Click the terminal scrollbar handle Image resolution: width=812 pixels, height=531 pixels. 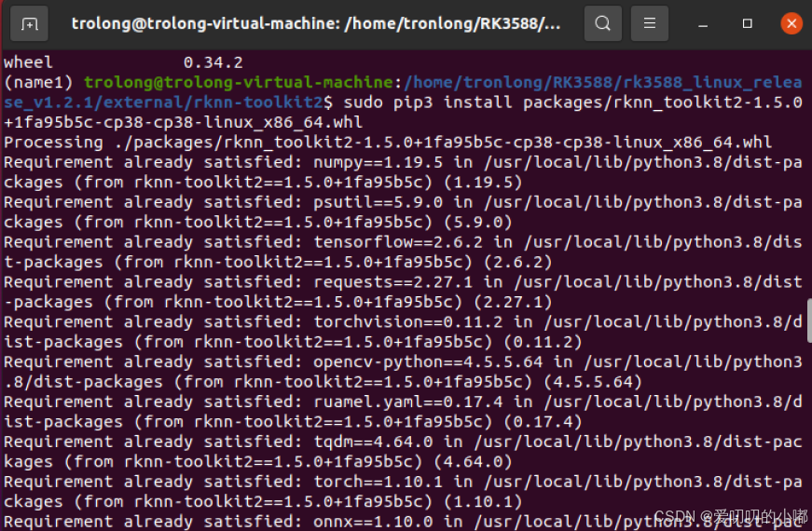(809, 320)
